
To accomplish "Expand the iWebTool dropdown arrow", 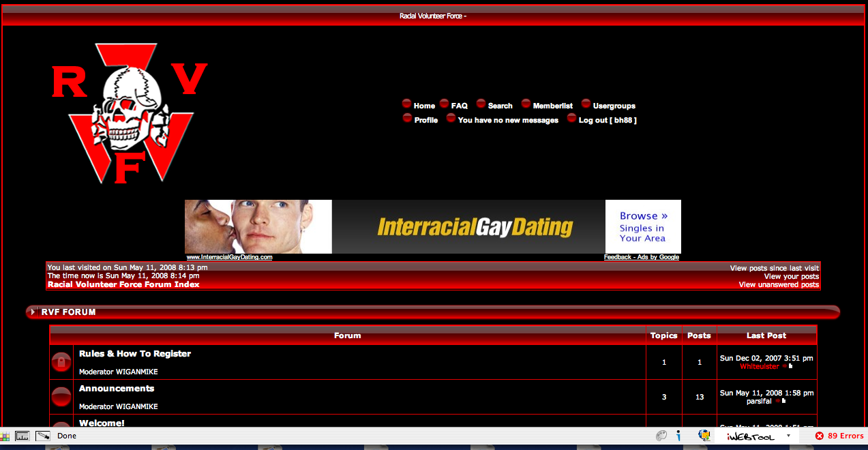I will (x=788, y=436).
